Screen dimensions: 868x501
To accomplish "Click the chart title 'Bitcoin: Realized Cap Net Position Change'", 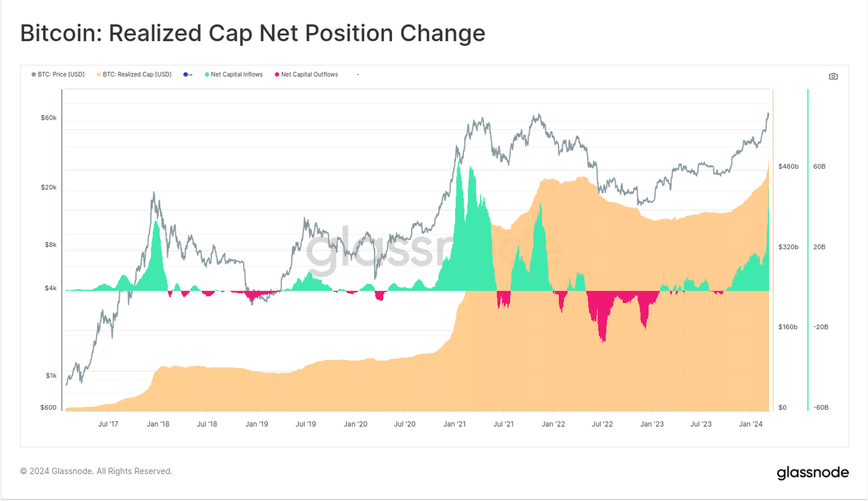I will 253,33.
